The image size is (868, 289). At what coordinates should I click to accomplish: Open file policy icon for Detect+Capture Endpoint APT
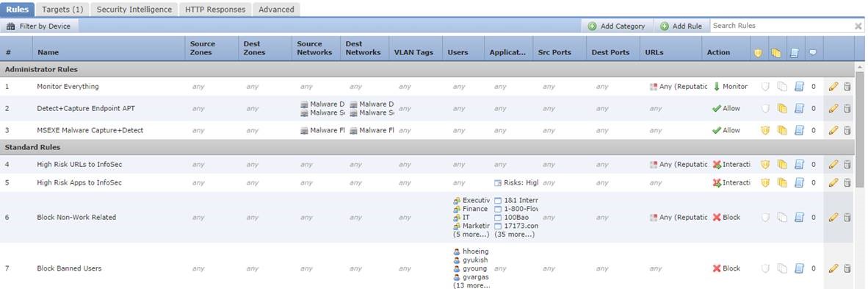tap(782, 108)
